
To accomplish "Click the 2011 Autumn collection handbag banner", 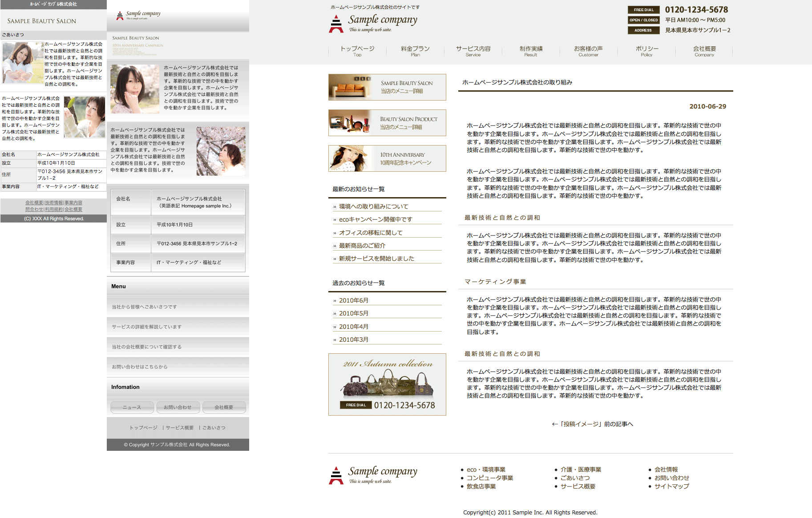I will click(387, 384).
